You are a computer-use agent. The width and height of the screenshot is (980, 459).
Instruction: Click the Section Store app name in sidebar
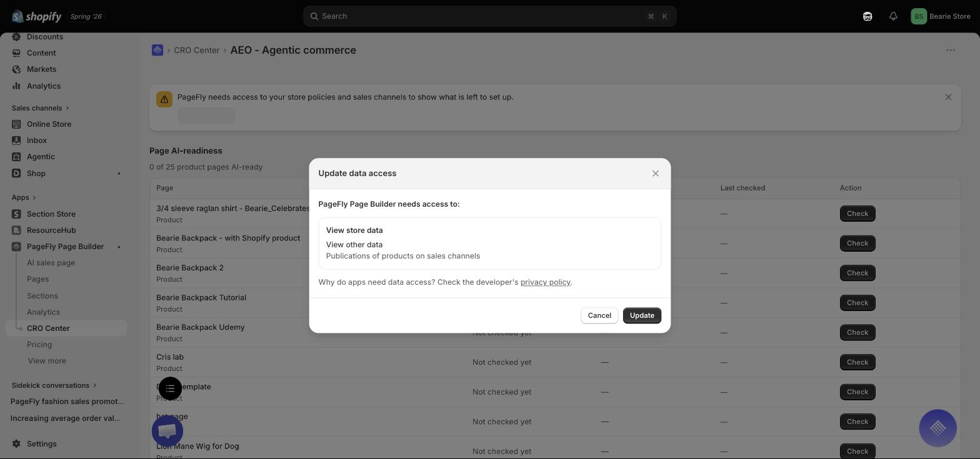coord(51,214)
